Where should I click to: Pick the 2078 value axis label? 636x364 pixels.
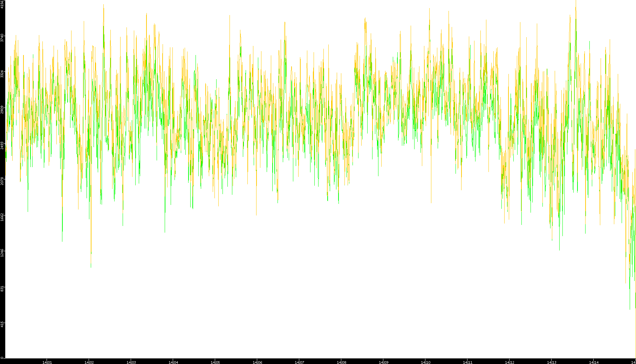click(2, 181)
